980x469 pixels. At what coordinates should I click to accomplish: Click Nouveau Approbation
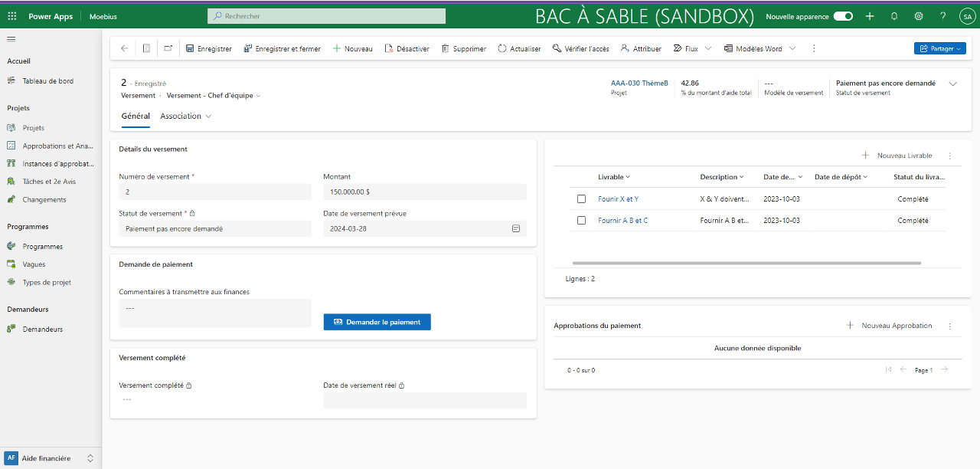889,326
